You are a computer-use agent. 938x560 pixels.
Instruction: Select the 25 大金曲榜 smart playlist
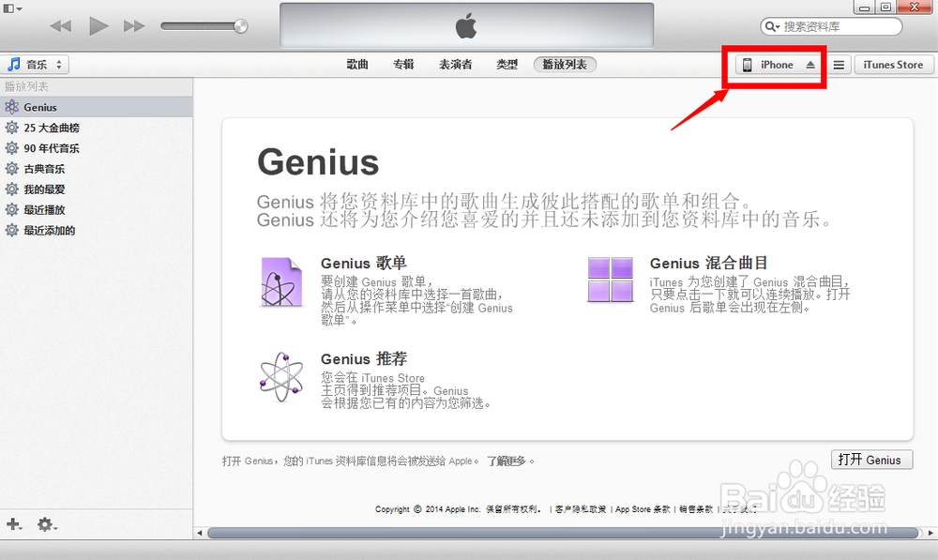tap(97, 128)
